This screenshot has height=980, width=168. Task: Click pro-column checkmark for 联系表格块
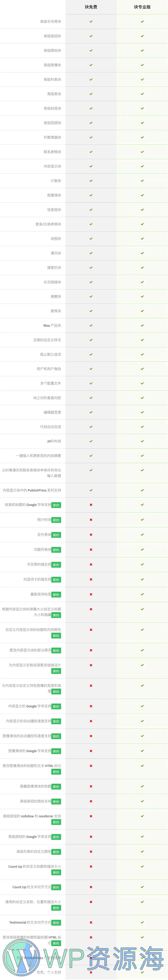coord(142,152)
